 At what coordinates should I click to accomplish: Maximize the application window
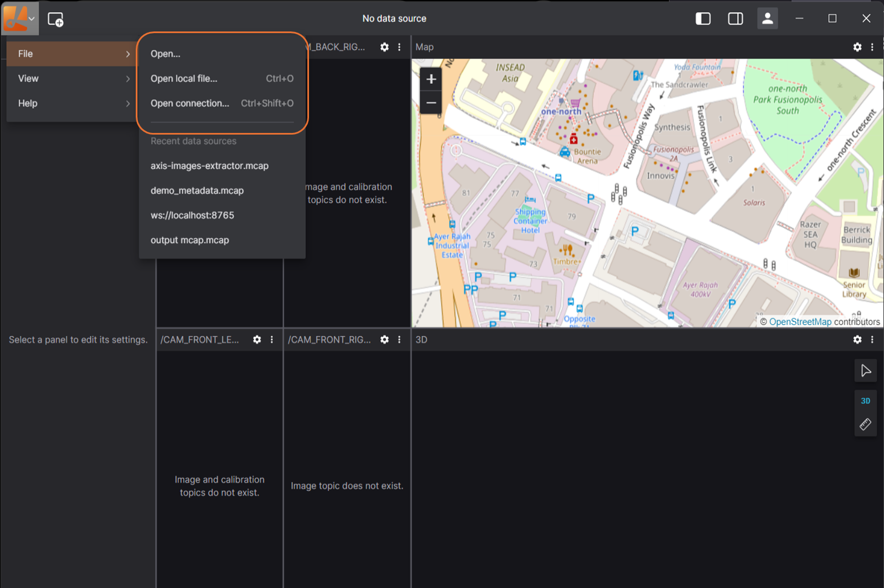(832, 18)
